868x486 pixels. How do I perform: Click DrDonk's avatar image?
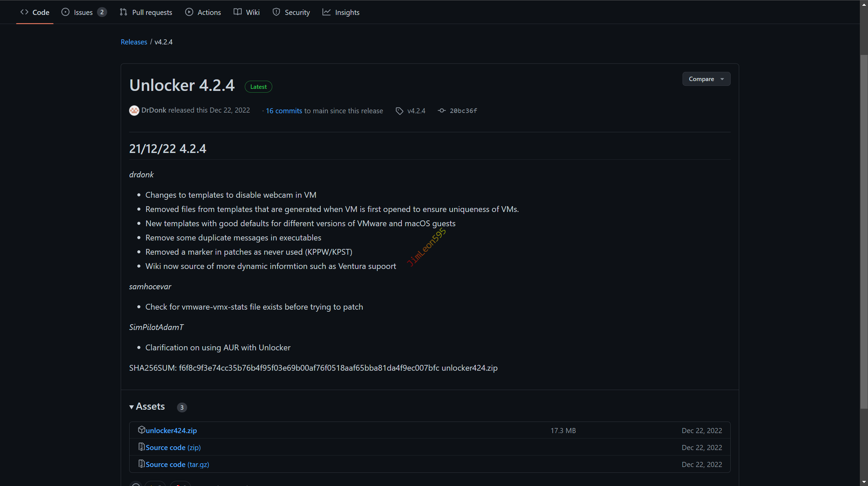click(x=134, y=111)
